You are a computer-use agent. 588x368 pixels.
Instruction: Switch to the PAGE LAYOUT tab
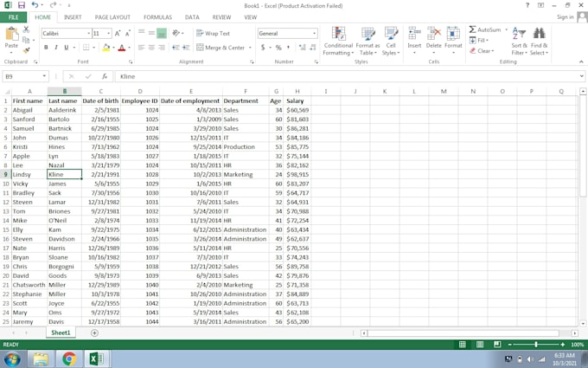click(x=112, y=17)
